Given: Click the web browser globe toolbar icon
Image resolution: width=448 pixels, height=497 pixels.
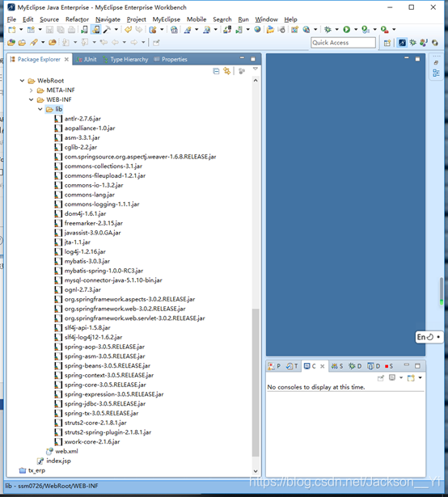Looking at the screenshot, I should [x=258, y=29].
